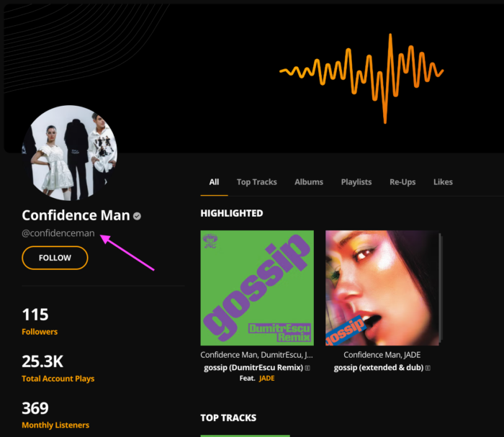
Task: Click explicit badge on gossip DumitrEscu Remix title
Action: tap(307, 368)
